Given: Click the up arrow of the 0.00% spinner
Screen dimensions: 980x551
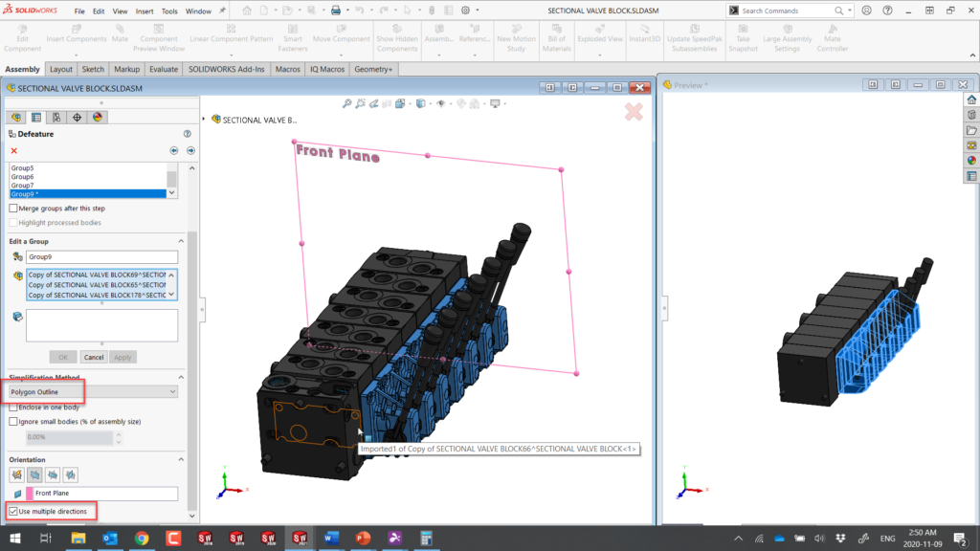Looking at the screenshot, I should (119, 434).
